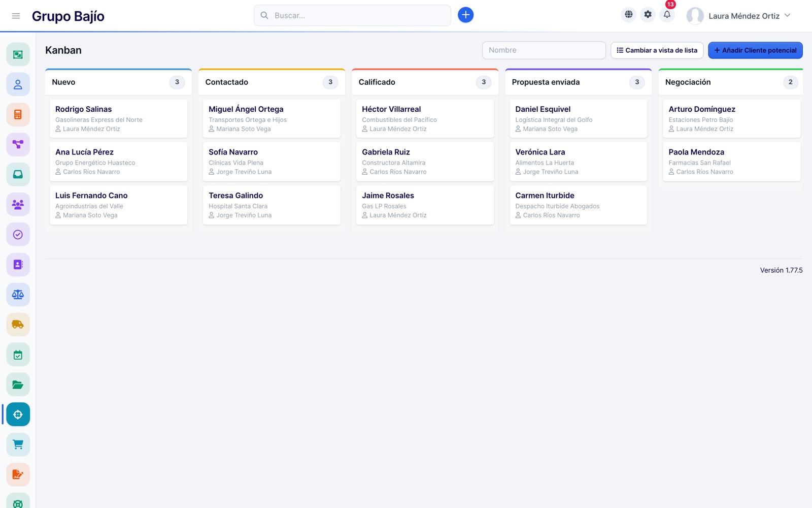Open the Gabriela Ruiz lead card
Screen dimensions: 812x508
pos(425,162)
